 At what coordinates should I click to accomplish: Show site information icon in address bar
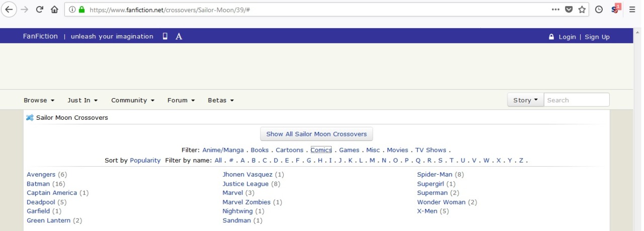(x=72, y=9)
